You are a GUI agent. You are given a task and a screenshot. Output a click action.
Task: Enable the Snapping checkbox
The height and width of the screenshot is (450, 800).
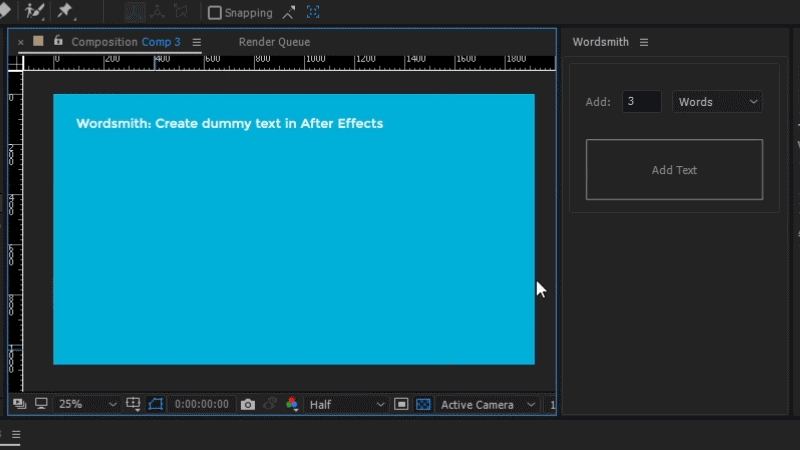tap(215, 13)
